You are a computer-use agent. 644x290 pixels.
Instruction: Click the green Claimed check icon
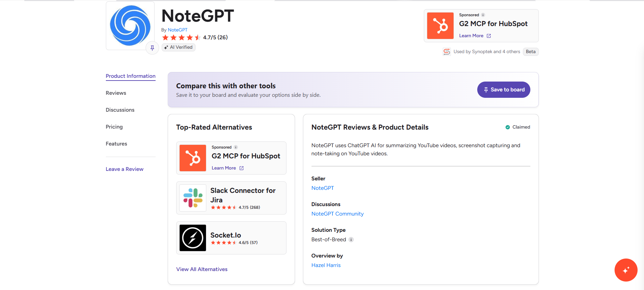point(508,127)
